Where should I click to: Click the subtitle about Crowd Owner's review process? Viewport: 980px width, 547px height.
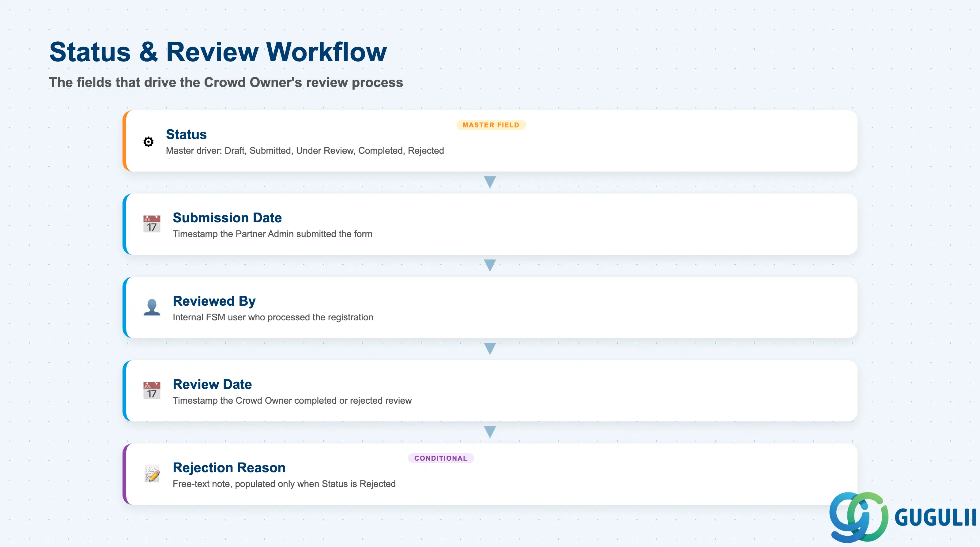pos(226,83)
